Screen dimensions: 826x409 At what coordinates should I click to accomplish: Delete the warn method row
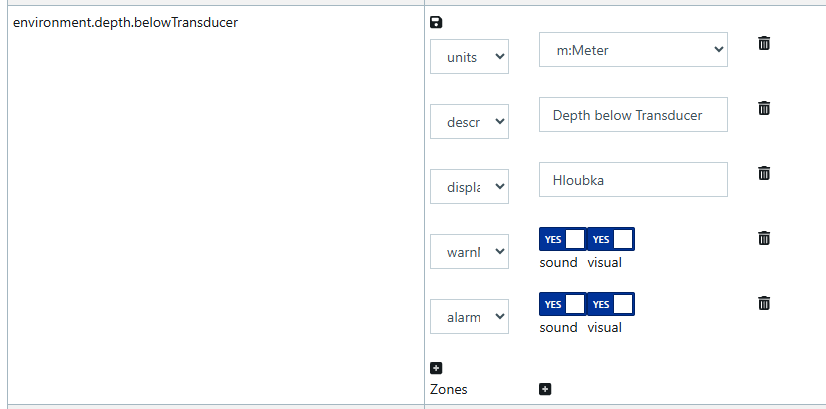point(764,238)
